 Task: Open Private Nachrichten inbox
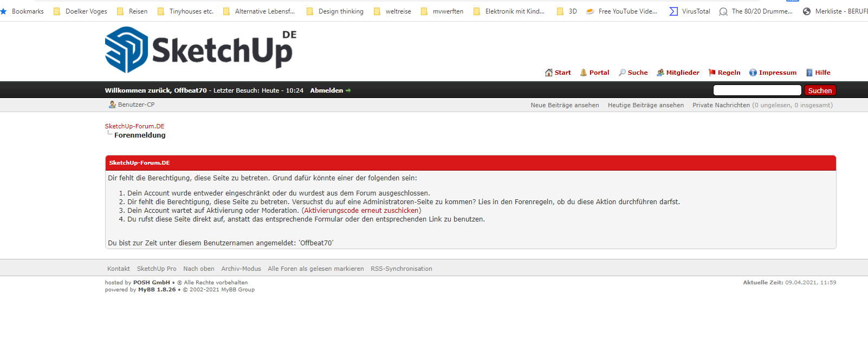coord(721,105)
